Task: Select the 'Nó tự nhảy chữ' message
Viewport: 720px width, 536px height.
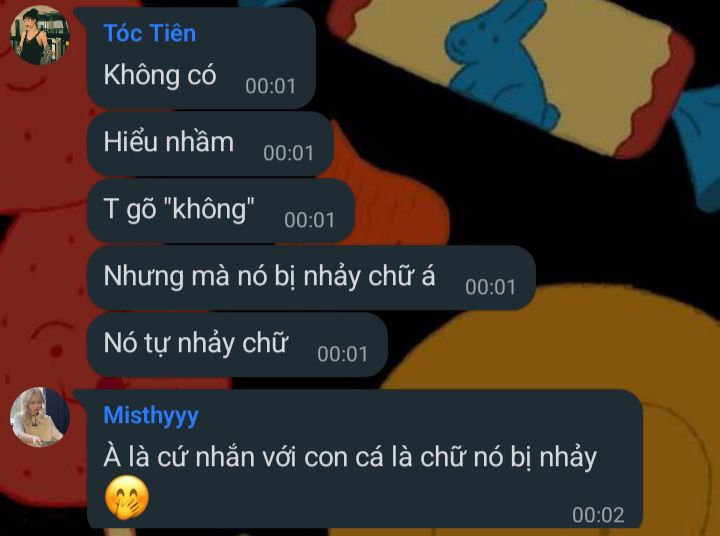Action: (x=237, y=344)
